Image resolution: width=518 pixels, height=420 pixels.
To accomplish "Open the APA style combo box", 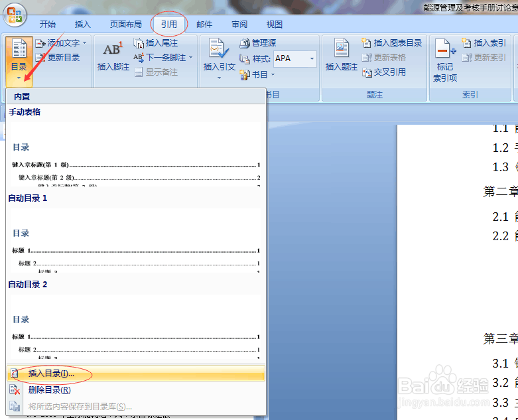I will click(295, 59).
